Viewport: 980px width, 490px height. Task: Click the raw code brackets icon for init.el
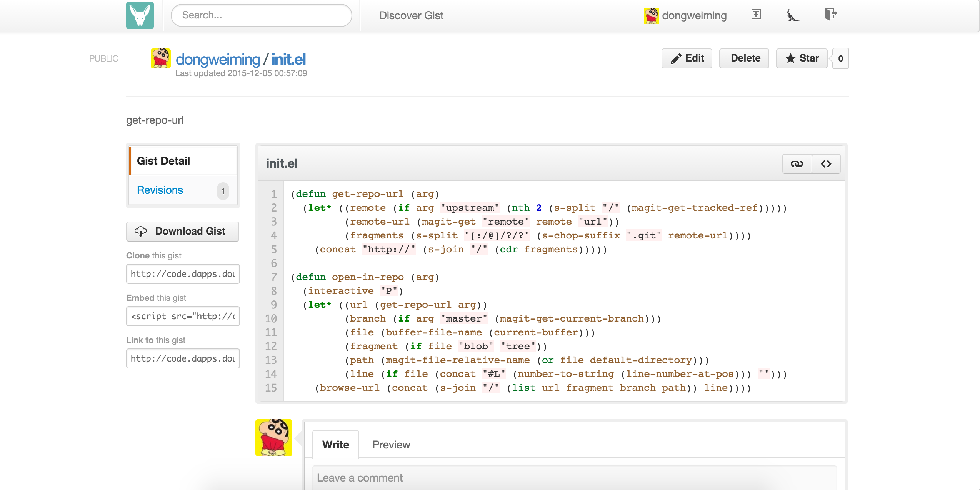(826, 164)
